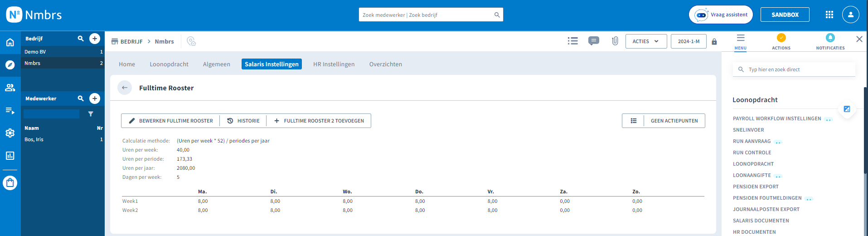Viewport: 868px width, 236px height.
Task: Open the list view icon in toolbar
Action: point(573,41)
